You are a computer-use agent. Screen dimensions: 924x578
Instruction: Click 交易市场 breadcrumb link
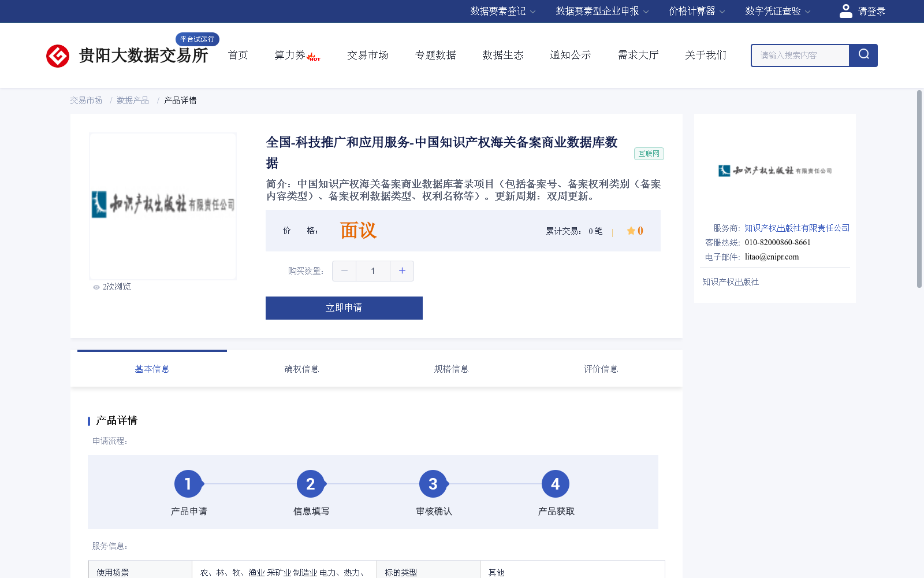pos(86,101)
